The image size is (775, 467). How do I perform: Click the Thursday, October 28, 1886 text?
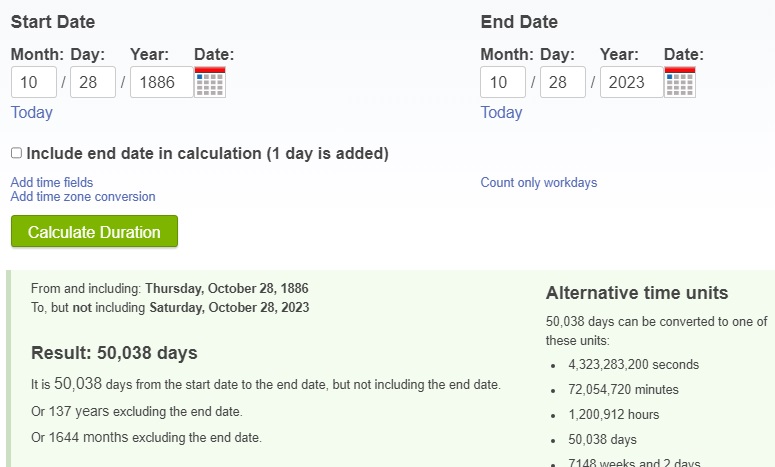(x=227, y=288)
